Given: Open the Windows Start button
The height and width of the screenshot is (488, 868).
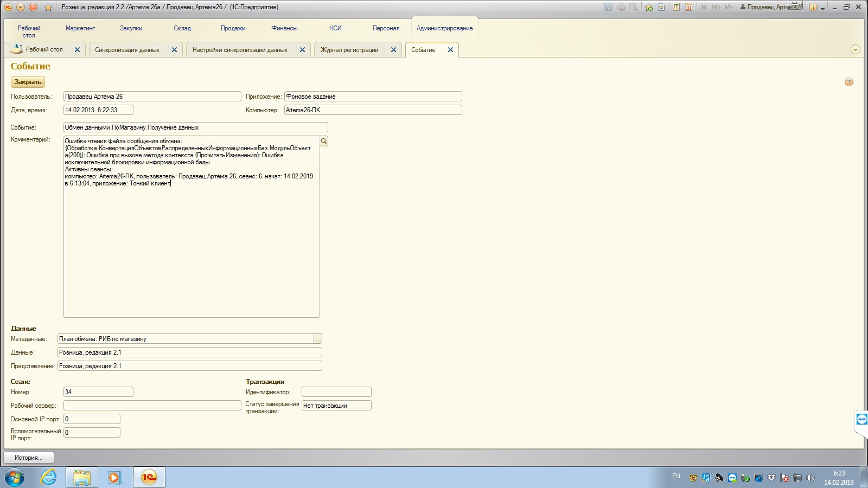Looking at the screenshot, I should (x=15, y=477).
